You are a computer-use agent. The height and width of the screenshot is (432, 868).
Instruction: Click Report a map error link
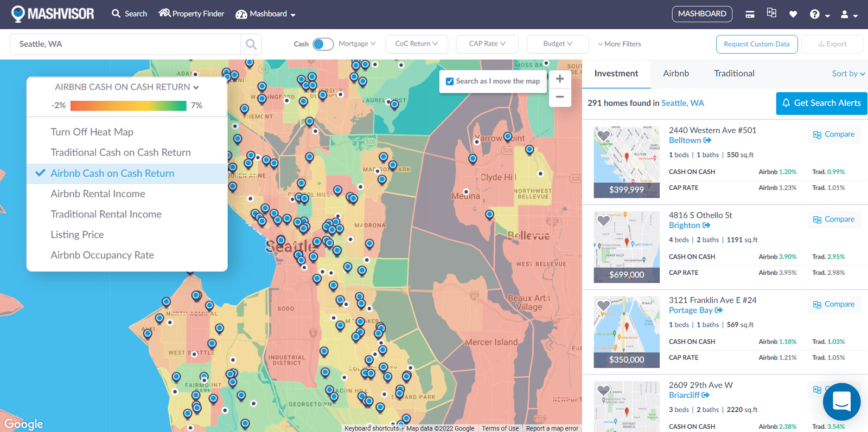[552, 428]
